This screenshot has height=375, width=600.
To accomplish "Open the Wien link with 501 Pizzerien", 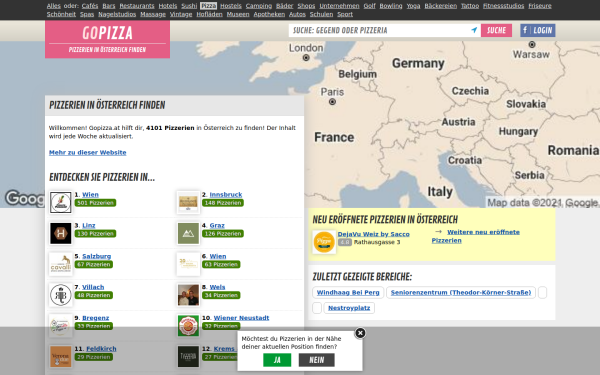I will point(90,195).
